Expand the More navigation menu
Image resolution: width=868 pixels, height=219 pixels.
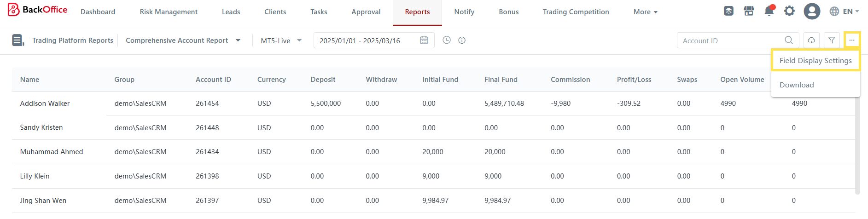[x=645, y=12]
